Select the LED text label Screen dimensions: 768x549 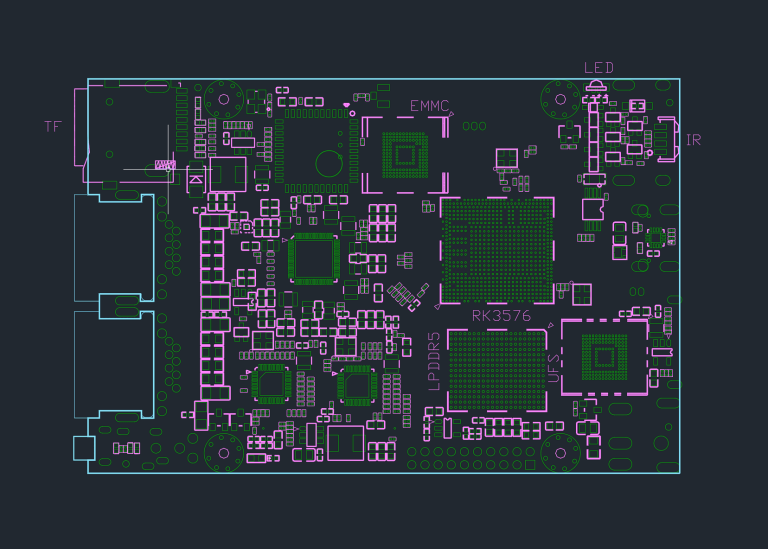[599, 68]
